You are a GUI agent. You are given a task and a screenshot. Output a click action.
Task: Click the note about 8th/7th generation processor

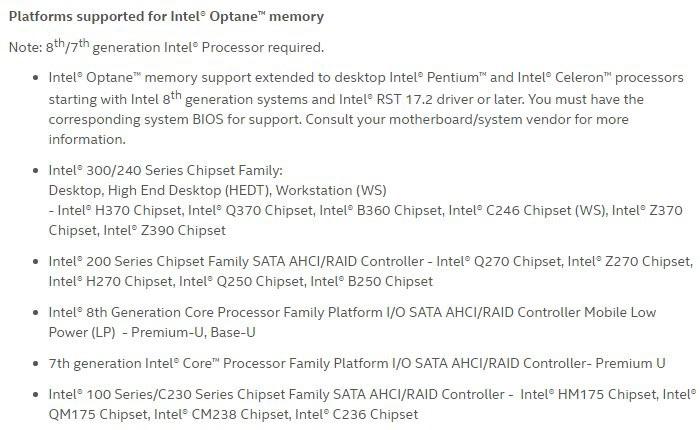(166, 47)
